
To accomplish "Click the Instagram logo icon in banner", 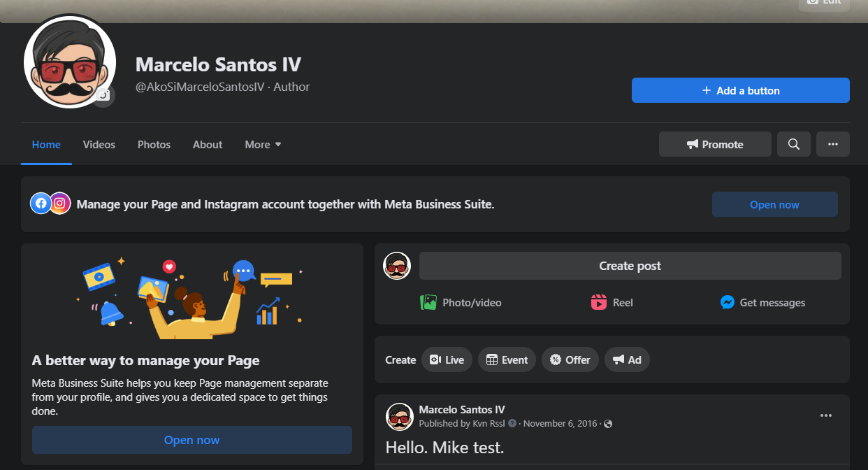I will tap(60, 204).
